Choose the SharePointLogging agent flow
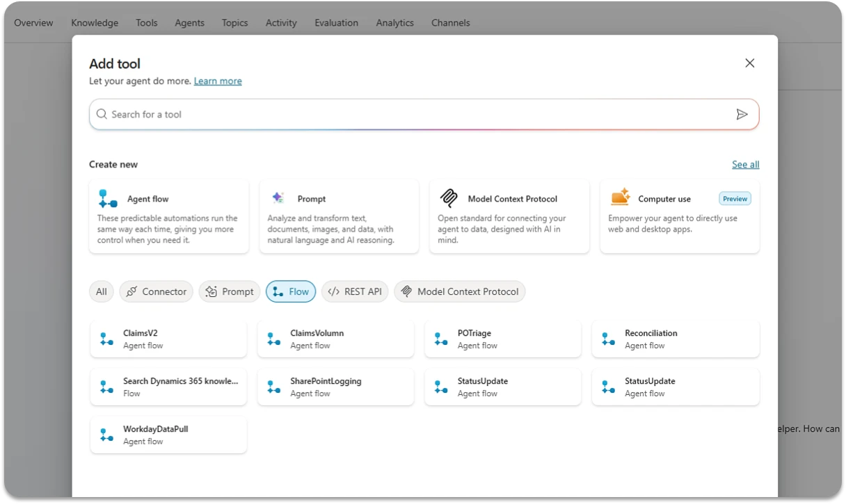This screenshot has width=846, height=504. point(335,387)
